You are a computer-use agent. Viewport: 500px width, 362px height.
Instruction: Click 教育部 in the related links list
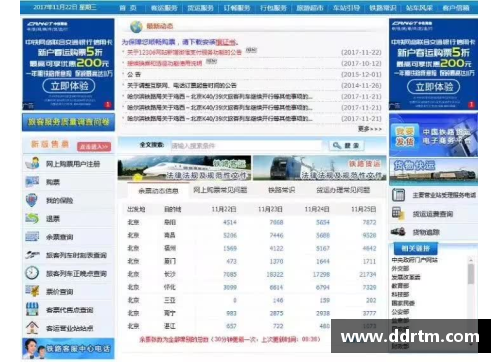point(400,286)
